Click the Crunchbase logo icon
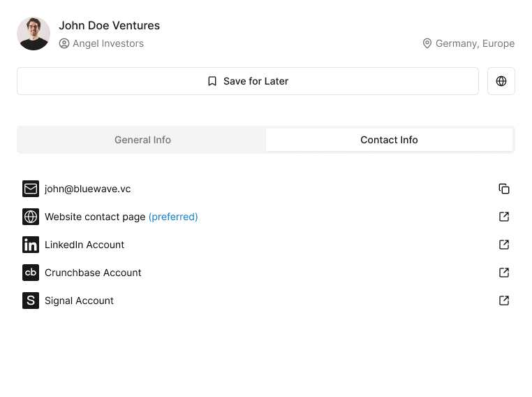532x397 pixels. (31, 273)
